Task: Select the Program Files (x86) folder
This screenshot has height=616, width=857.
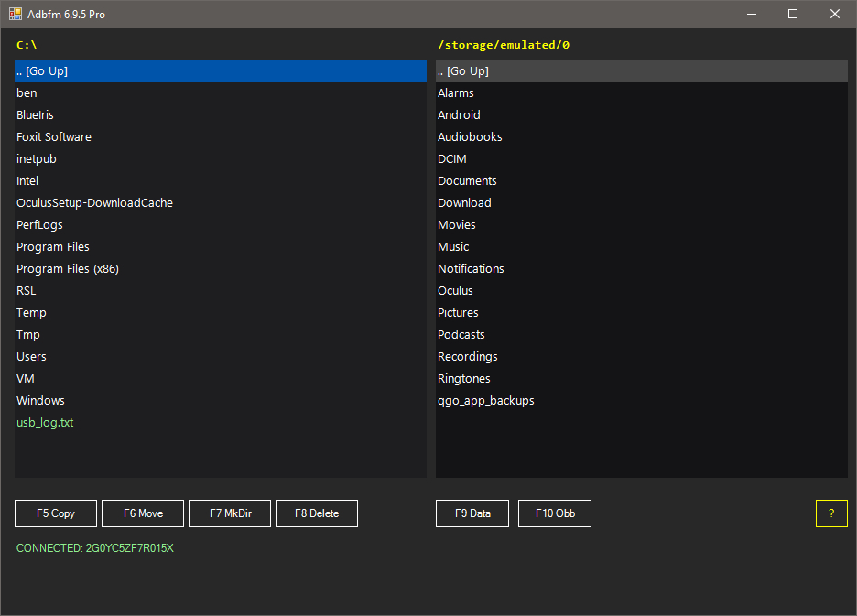Action: (221, 269)
